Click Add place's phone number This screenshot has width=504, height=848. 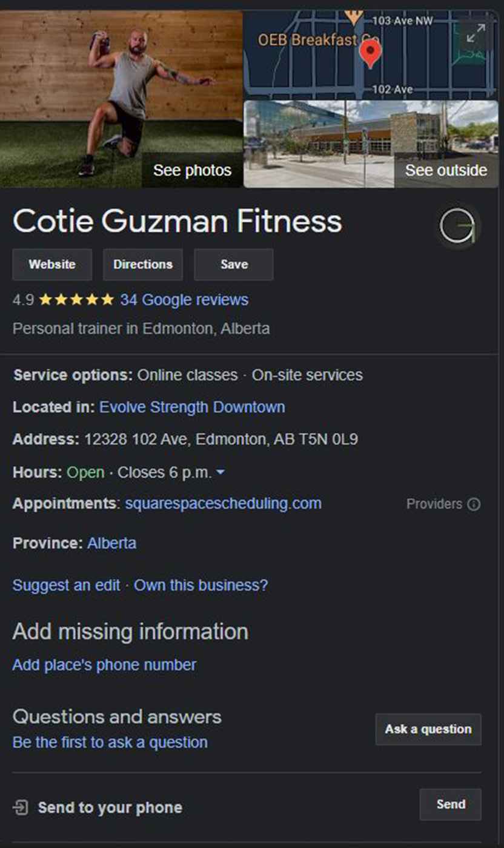click(103, 664)
